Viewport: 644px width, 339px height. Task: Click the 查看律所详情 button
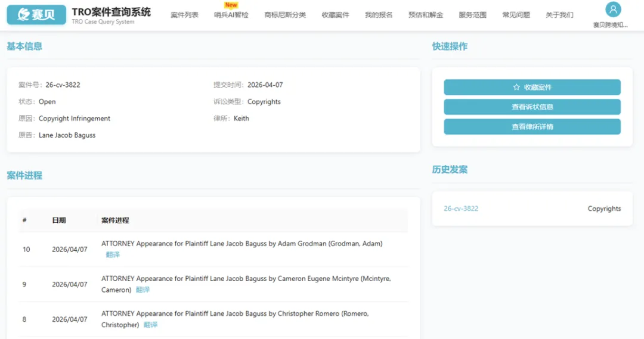(532, 126)
